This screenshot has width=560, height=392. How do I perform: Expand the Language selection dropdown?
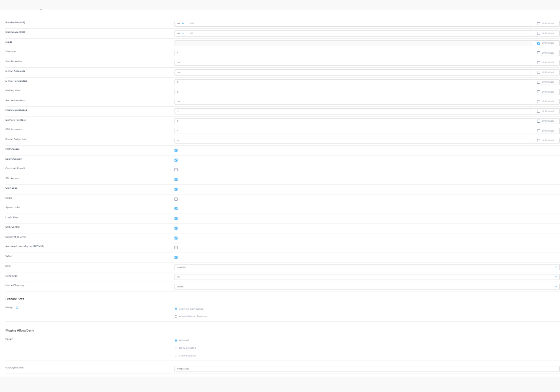[x=367, y=277]
